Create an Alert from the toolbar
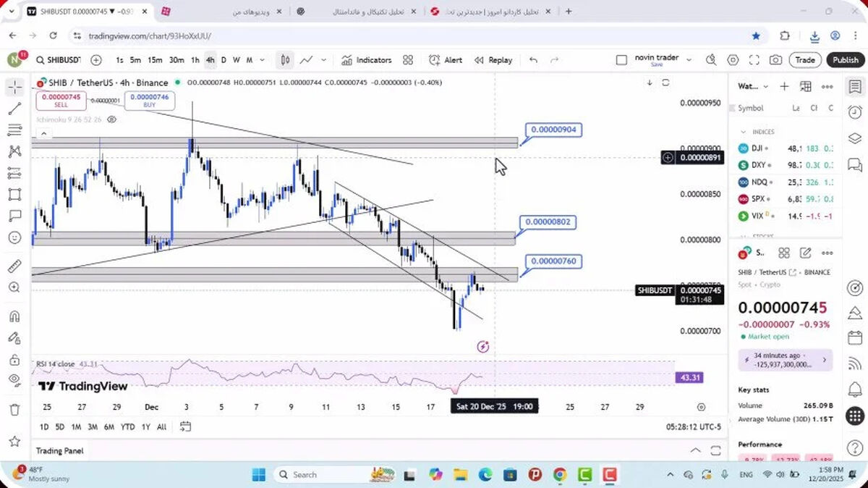This screenshot has height=488, width=868. [x=446, y=60]
